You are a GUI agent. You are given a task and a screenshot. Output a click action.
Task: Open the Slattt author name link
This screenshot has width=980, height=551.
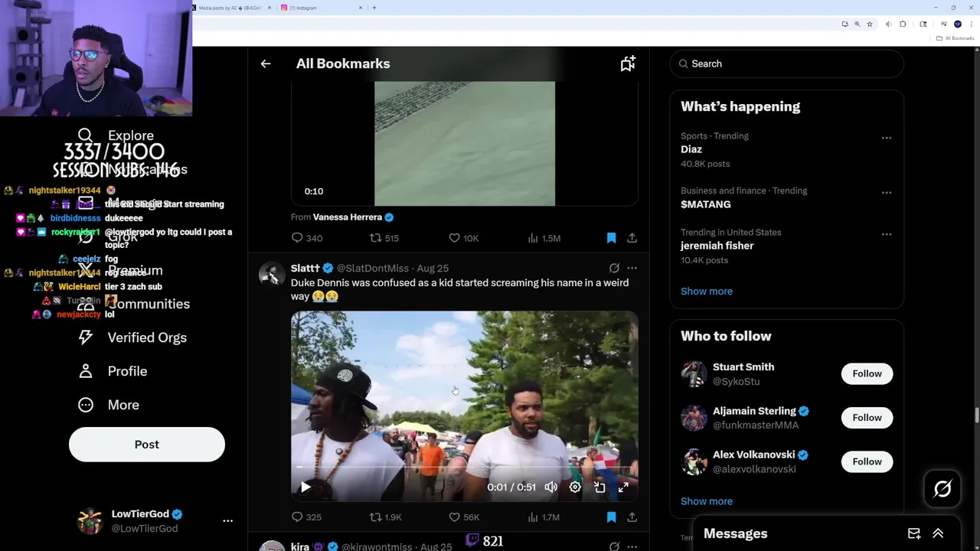(x=305, y=268)
